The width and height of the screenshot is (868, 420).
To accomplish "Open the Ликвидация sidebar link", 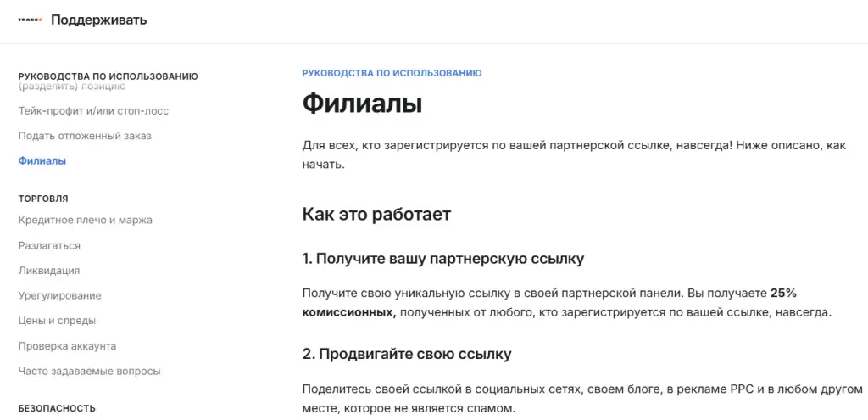I will coord(48,271).
